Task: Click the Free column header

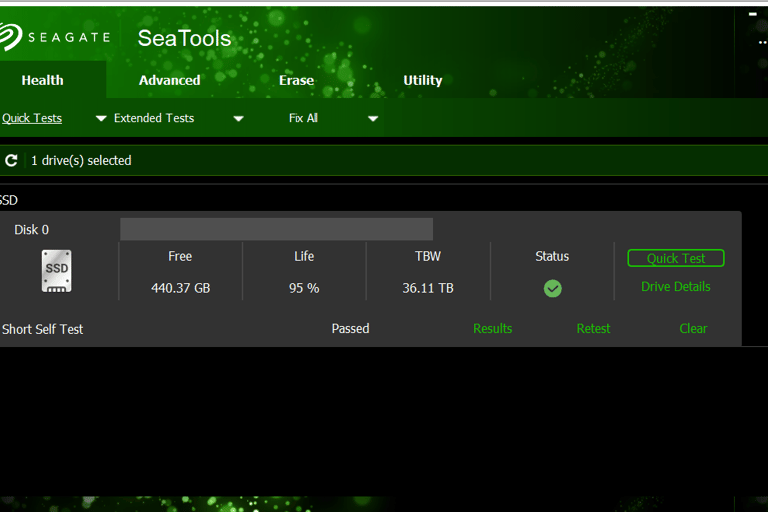Action: click(x=180, y=256)
